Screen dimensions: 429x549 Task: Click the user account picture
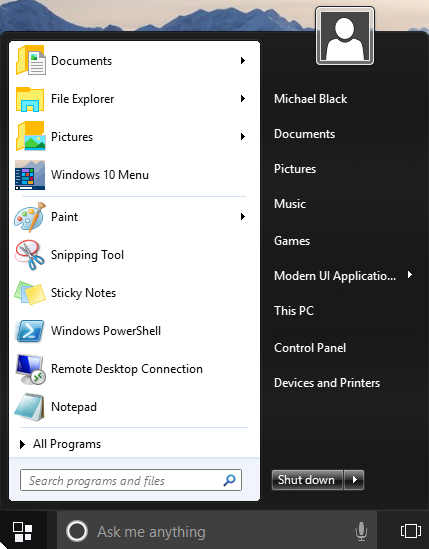345,36
